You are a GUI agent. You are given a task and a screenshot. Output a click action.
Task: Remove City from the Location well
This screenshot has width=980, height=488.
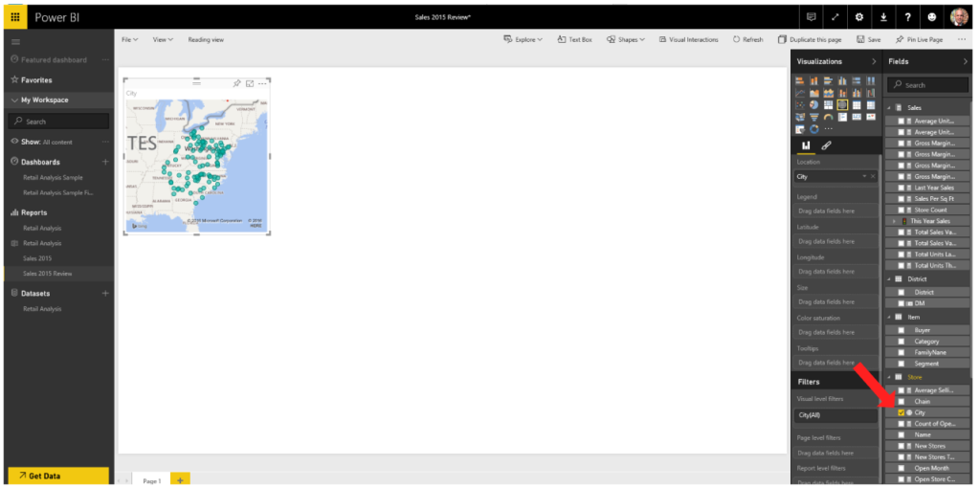click(873, 177)
